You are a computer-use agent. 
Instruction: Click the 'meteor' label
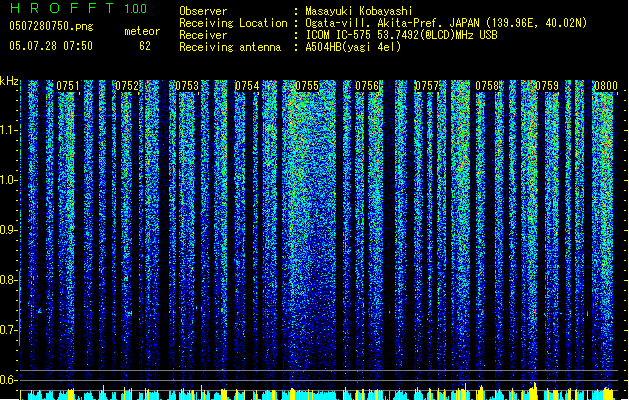142,31
